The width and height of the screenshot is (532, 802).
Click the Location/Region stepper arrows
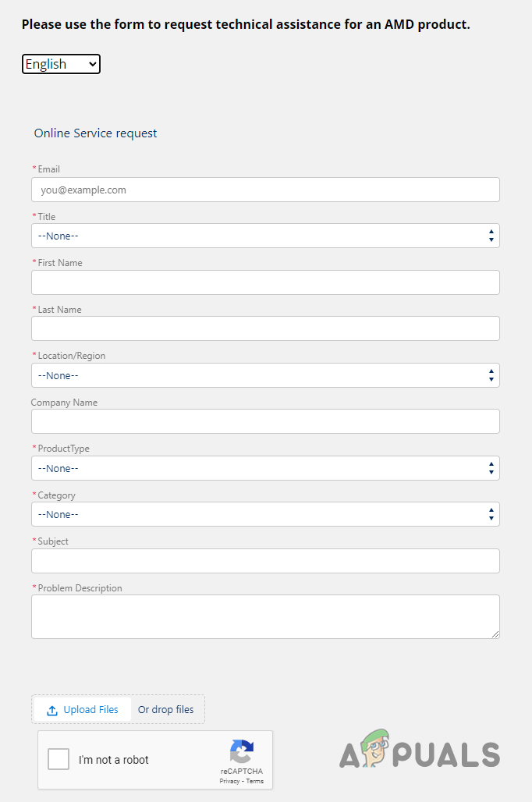491,375
